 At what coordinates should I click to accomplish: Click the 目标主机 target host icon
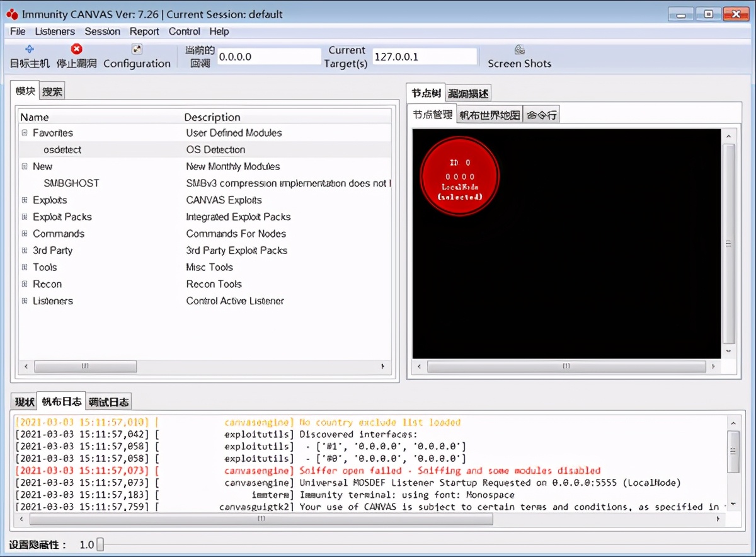pyautogui.click(x=29, y=50)
